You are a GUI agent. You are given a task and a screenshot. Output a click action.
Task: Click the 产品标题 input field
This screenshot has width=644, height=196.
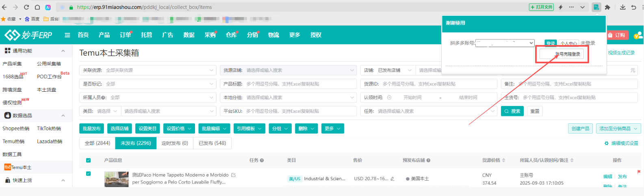[x=300, y=84]
